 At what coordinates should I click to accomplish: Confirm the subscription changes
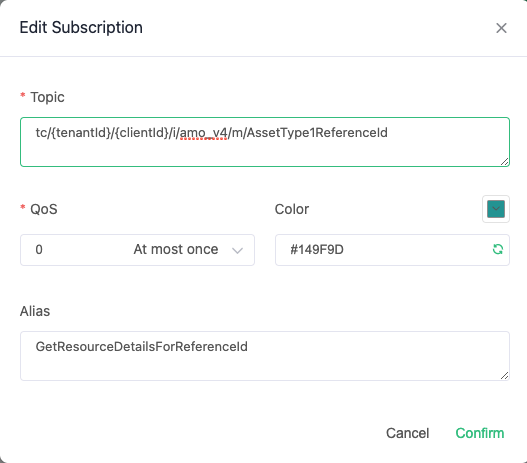click(x=480, y=433)
